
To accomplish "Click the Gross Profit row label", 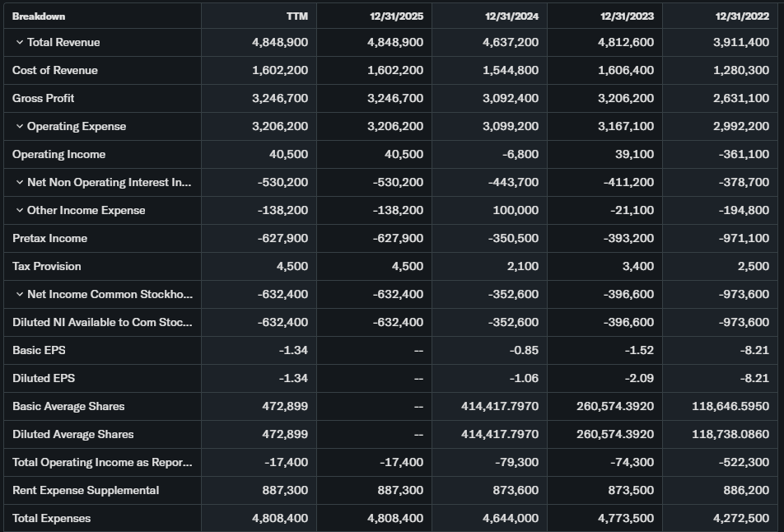I will tap(44, 99).
